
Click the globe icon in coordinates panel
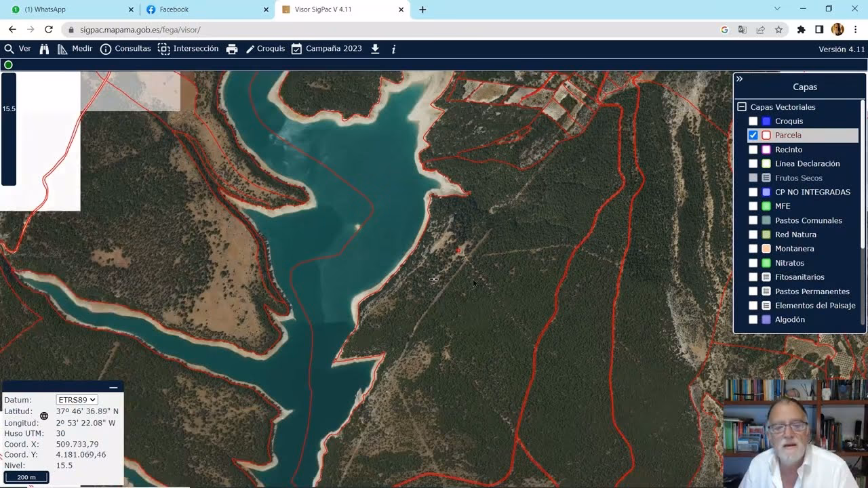point(44,416)
